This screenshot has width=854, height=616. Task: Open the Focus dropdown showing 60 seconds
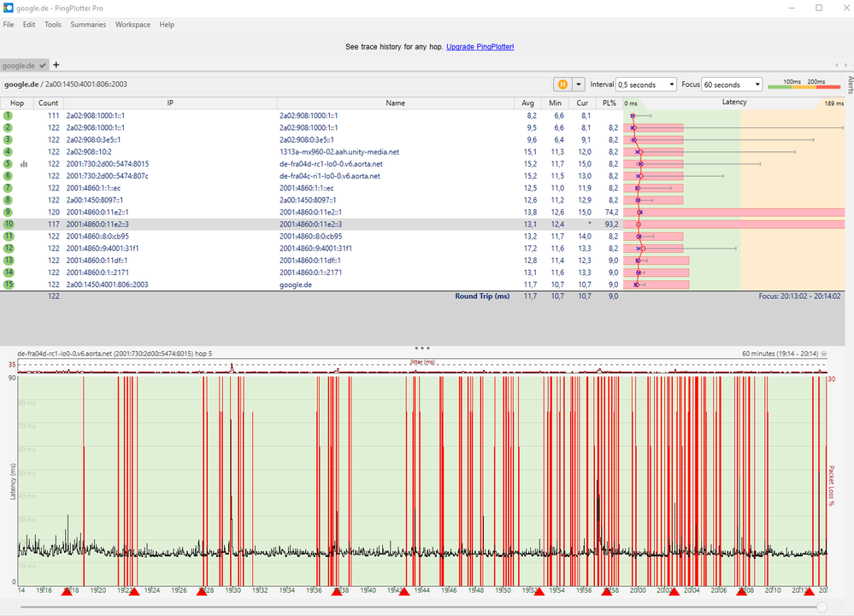pos(732,85)
